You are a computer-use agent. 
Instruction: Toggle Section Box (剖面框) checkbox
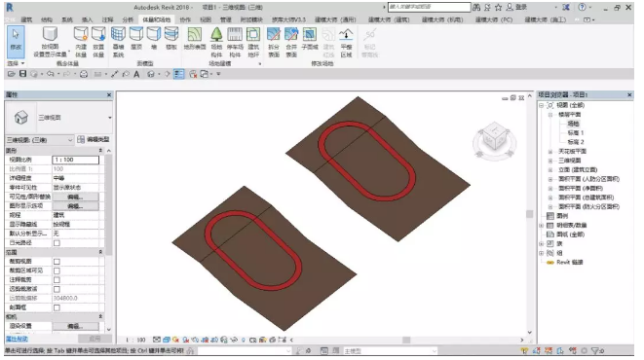pos(57,307)
